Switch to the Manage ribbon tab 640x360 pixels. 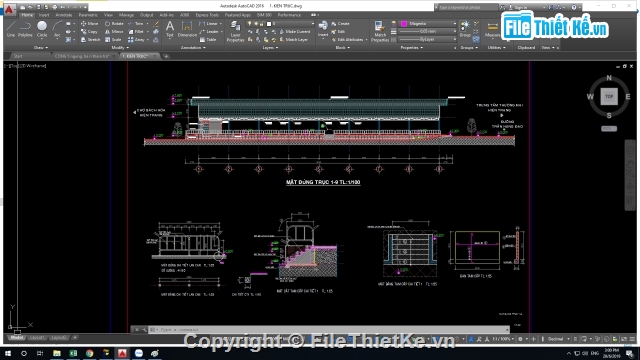tap(126, 15)
